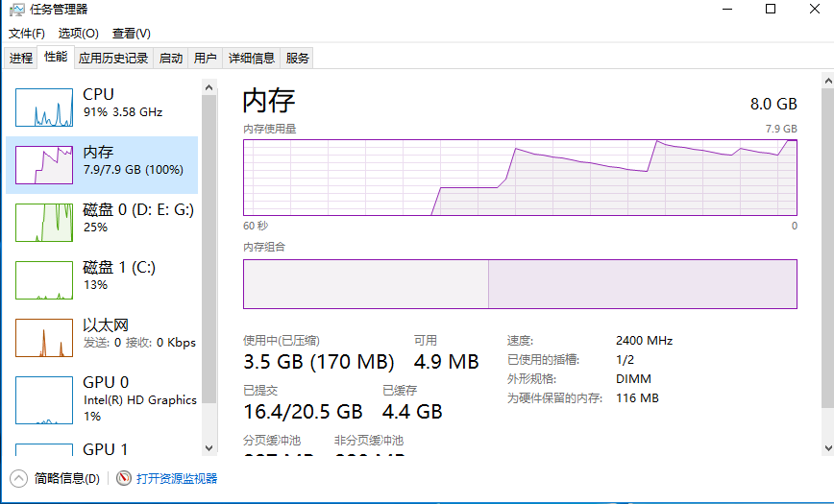Image resolution: width=834 pixels, height=504 pixels.
Task: Select the memory (内存) usage thumbnail
Action: pyautogui.click(x=44, y=165)
